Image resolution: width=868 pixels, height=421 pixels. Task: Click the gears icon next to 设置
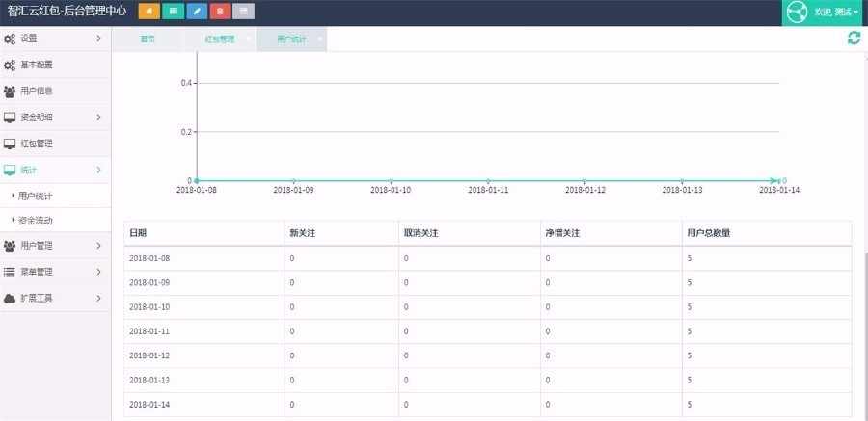10,39
